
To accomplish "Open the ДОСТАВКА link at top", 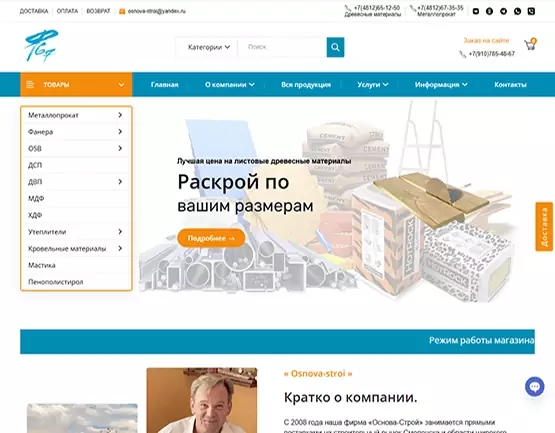I will coord(34,11).
